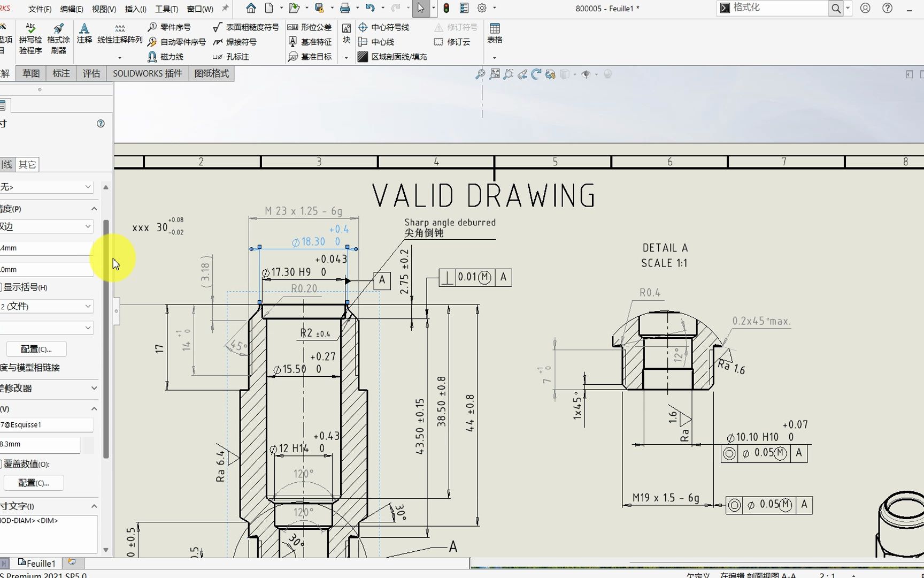
Task: Click the property panel vertical scrollbar
Action: (x=106, y=339)
